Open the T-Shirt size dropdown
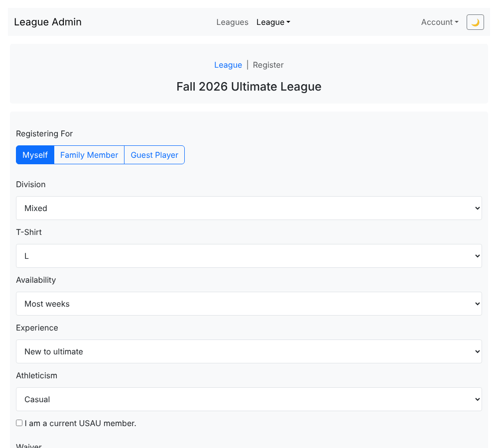498x448 pixels. (x=249, y=256)
